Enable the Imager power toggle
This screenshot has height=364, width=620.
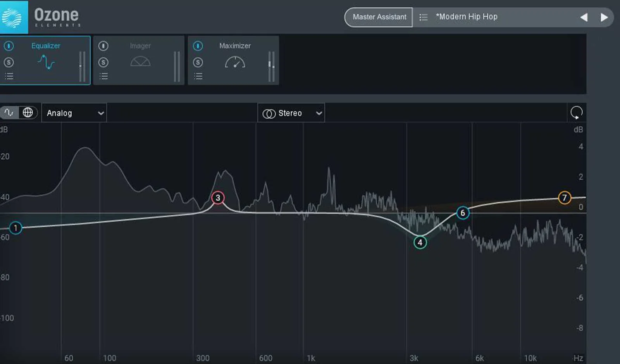(x=103, y=46)
